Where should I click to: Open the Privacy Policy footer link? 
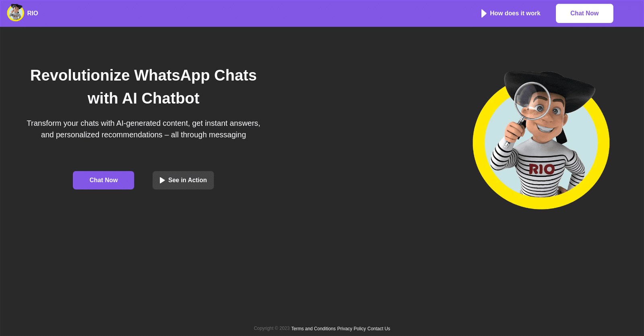[351, 329]
